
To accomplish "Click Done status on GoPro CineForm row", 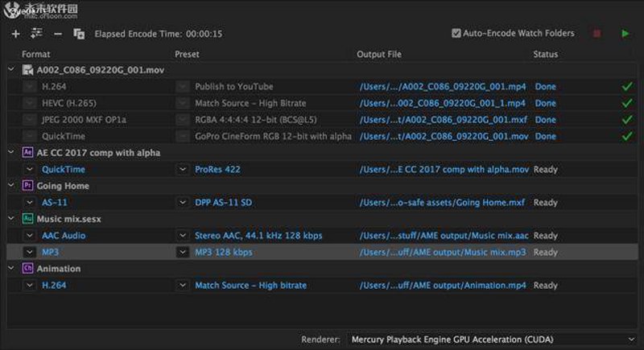I will 546,136.
